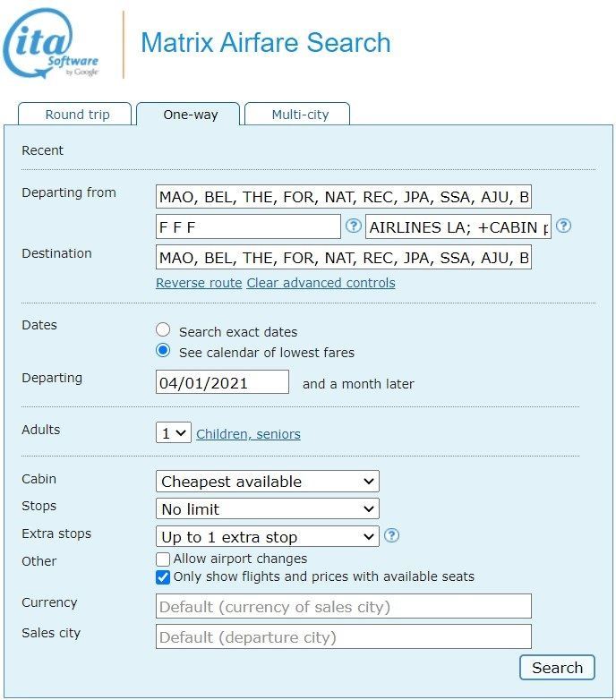Select Search exact dates radio button
The image size is (616, 700).
click(x=163, y=329)
